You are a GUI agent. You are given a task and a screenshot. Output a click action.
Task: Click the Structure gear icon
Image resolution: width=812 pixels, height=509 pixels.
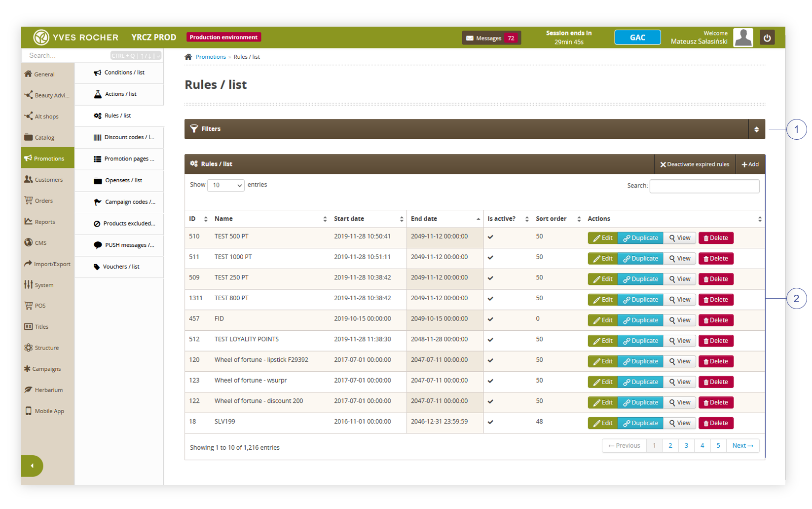[29, 348]
